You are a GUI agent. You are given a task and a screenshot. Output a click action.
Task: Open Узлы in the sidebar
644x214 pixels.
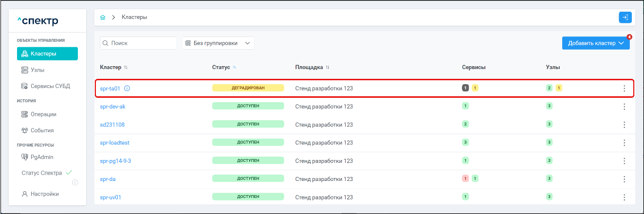[x=38, y=70]
